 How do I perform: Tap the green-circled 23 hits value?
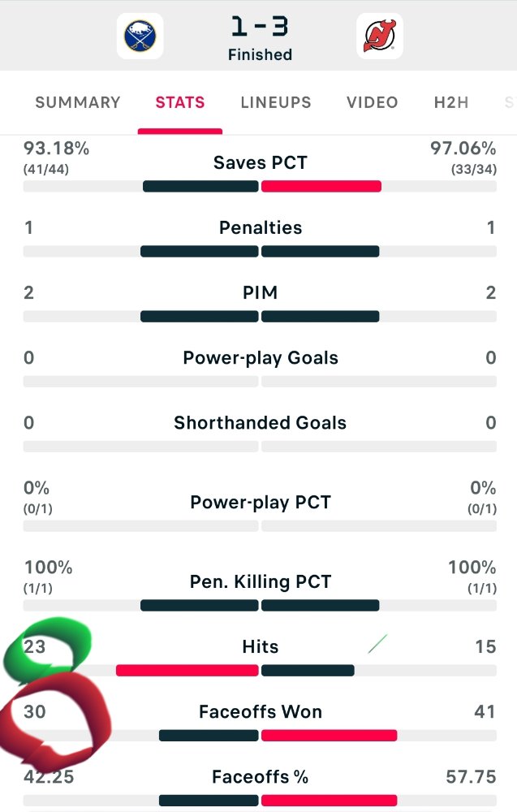point(35,646)
